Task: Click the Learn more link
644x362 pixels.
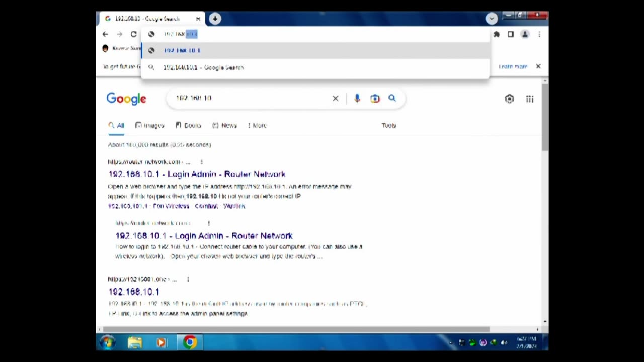Action: coord(513,66)
